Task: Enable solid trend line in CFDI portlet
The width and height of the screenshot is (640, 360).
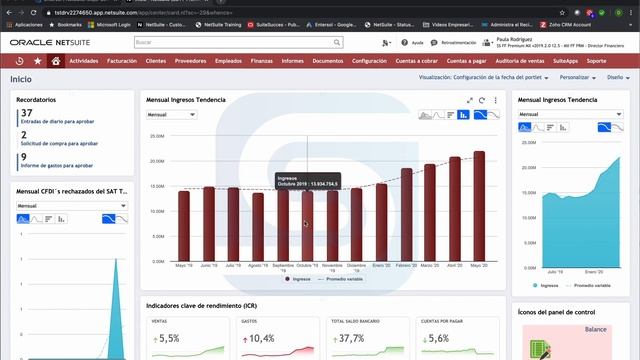Action: [109, 219]
